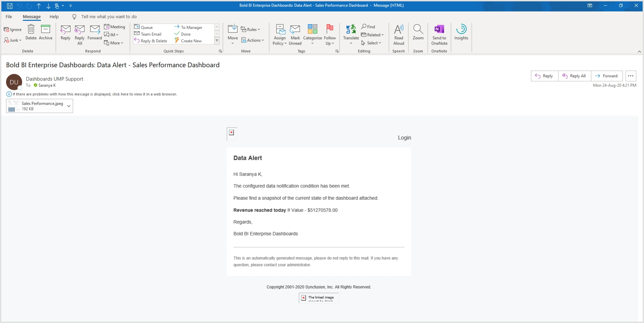Open the Junk options dropdown
The width and height of the screenshot is (644, 323).
13,40
